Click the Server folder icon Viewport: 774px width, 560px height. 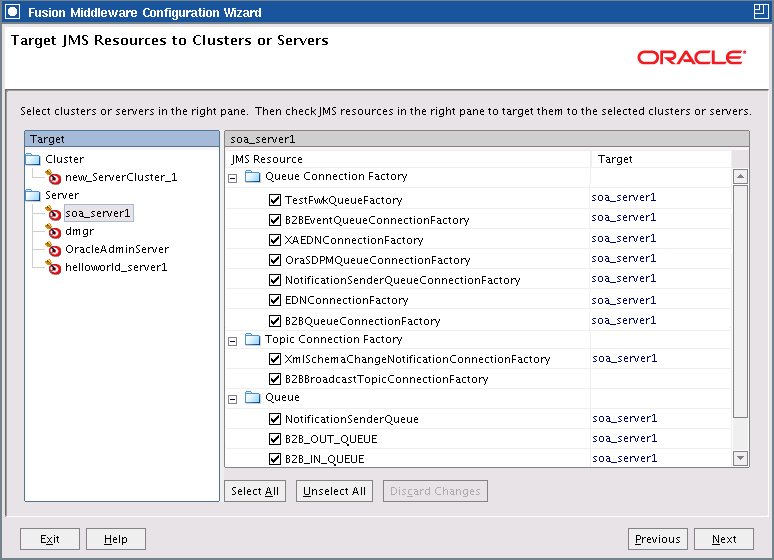(x=33, y=195)
